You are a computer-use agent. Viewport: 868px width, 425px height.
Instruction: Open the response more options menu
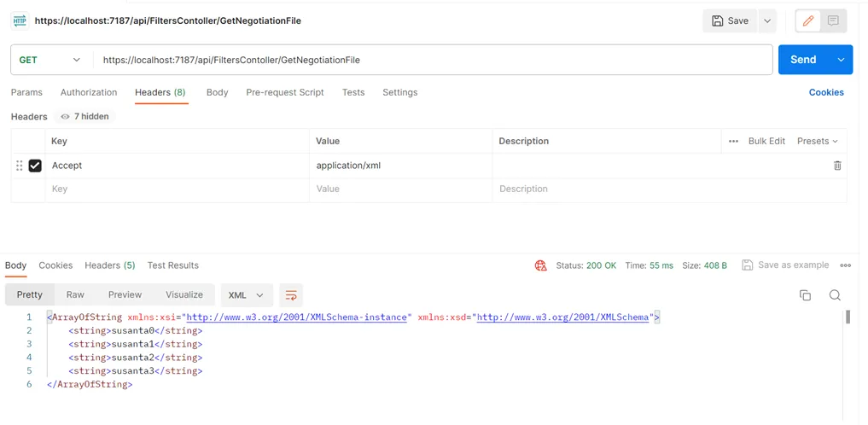pos(845,265)
